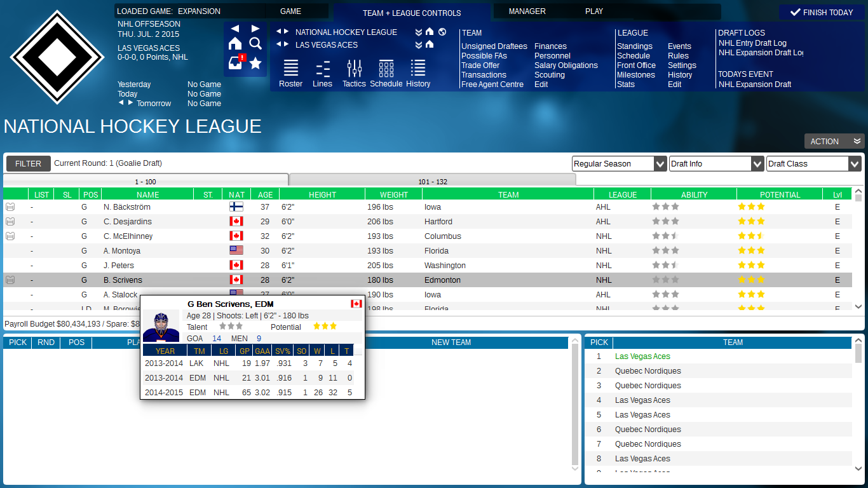Click the player list vertical scrollbar
868x488 pixels.
pos(858,248)
